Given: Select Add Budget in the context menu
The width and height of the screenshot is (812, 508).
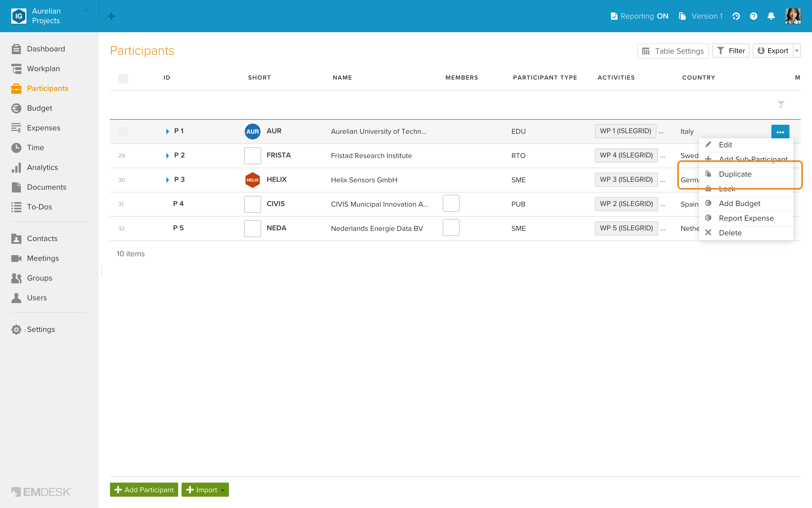Looking at the screenshot, I should 746,203.
